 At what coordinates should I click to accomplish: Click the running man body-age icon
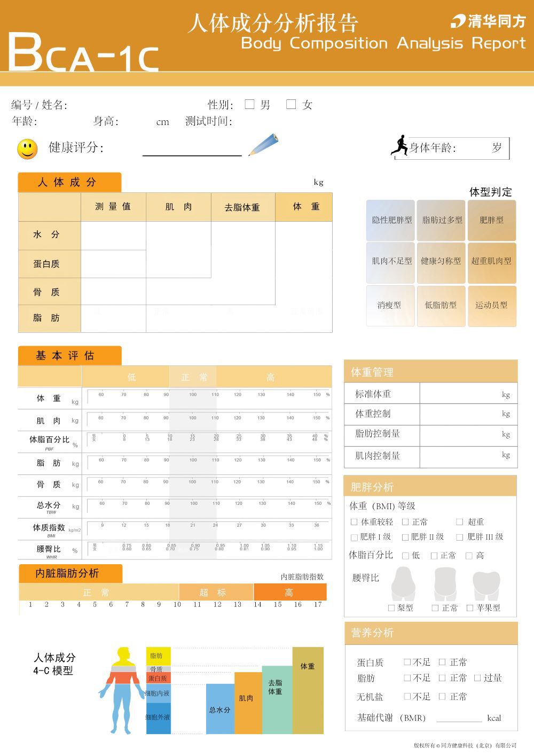399,146
